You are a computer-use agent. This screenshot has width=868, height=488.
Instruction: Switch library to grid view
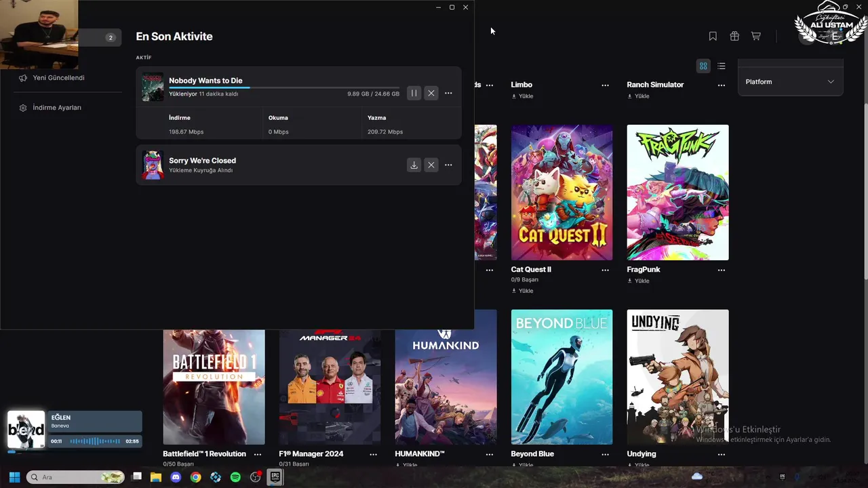(x=703, y=66)
